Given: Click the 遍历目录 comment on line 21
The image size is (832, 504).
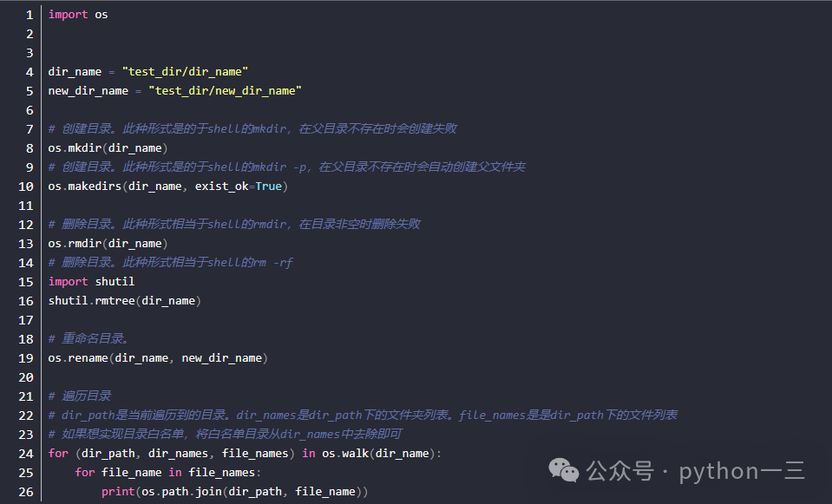Looking at the screenshot, I should pyautogui.click(x=80, y=396).
